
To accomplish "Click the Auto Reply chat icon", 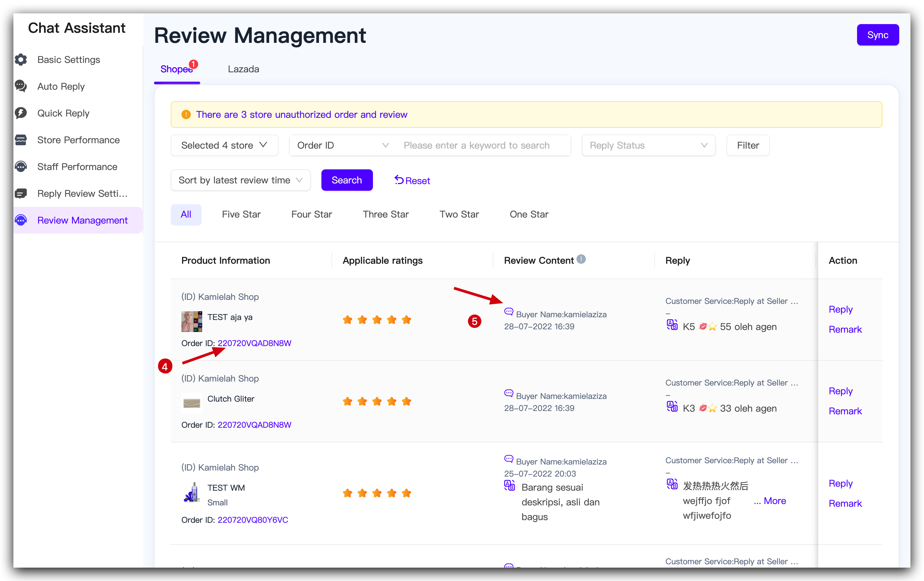I will [x=21, y=86].
